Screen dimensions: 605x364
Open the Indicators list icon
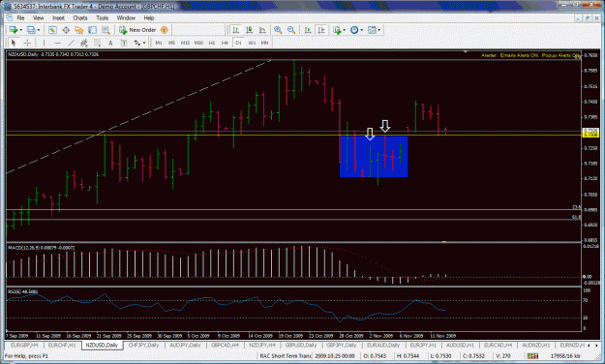[337, 30]
